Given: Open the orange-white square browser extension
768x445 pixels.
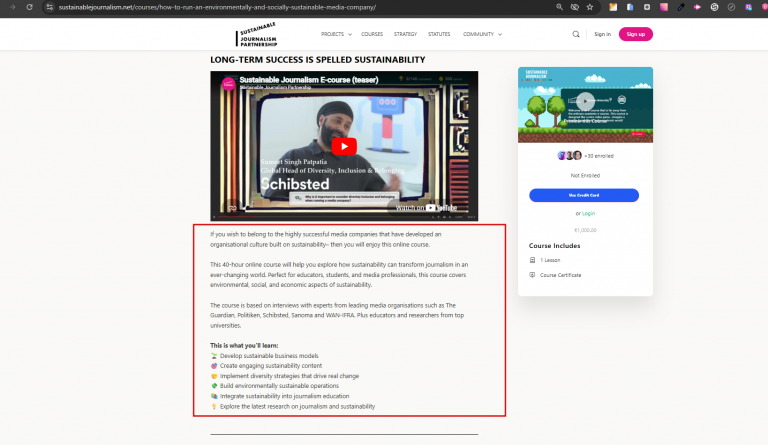Looking at the screenshot, I should point(613,7).
